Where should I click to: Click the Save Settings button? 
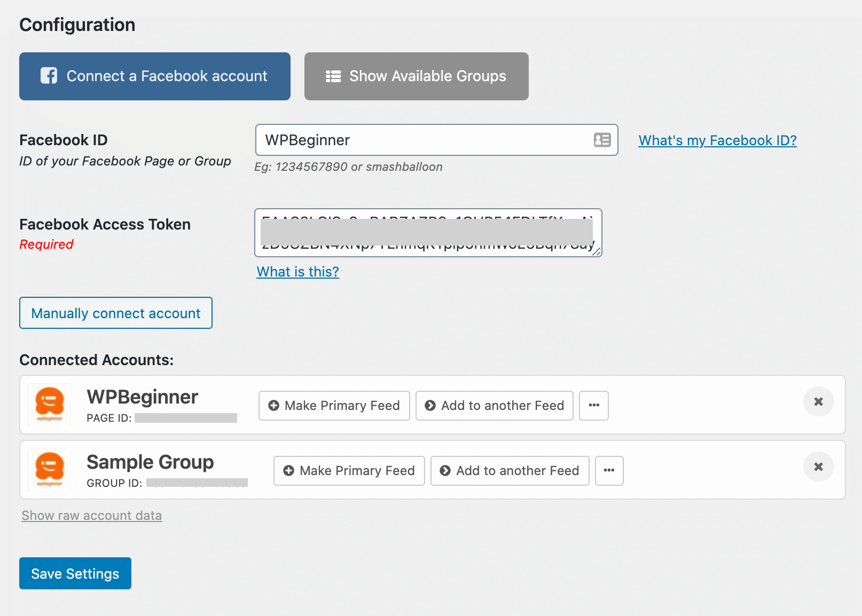pyautogui.click(x=75, y=573)
